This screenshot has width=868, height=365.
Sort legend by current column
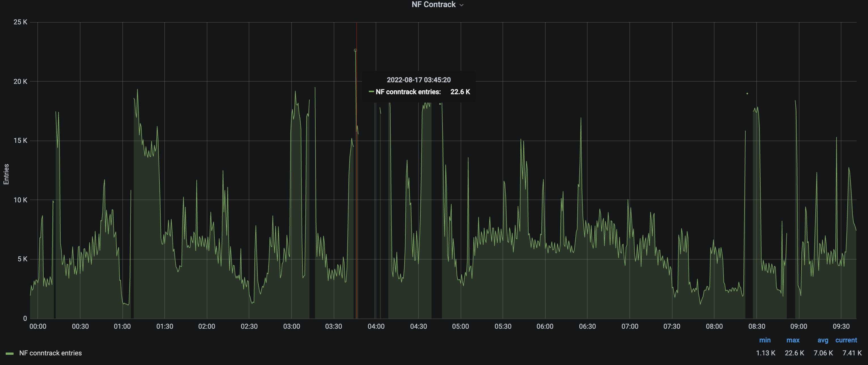point(846,340)
